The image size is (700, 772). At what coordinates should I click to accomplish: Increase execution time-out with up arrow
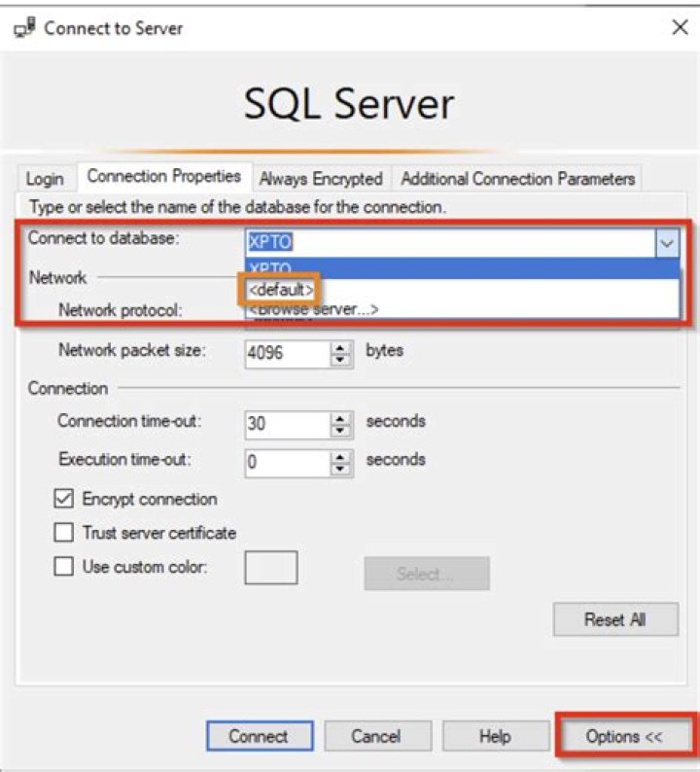tap(340, 457)
